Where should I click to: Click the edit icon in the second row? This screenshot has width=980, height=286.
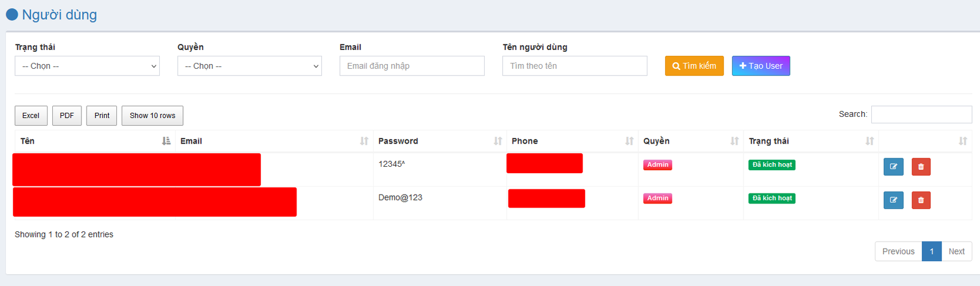[x=893, y=200]
